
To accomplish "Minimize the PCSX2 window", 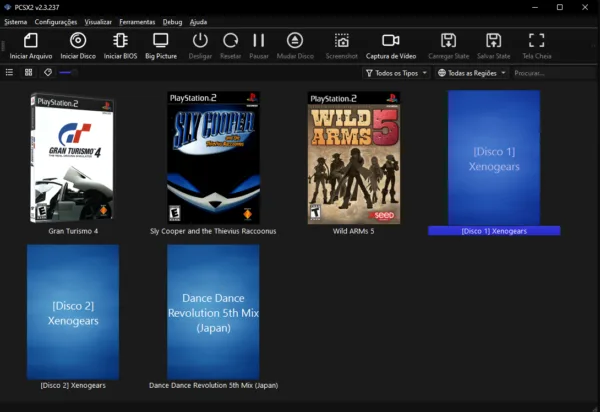I will click(x=535, y=7).
